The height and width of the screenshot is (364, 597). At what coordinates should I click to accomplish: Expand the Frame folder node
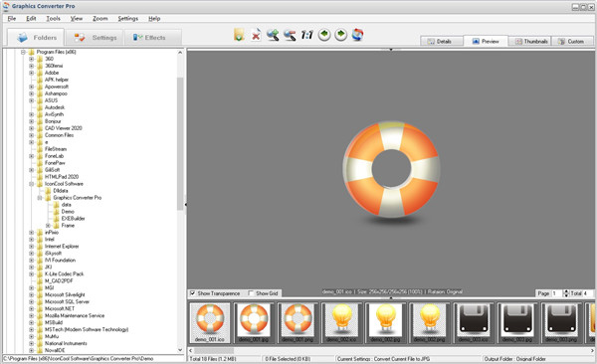[49, 226]
